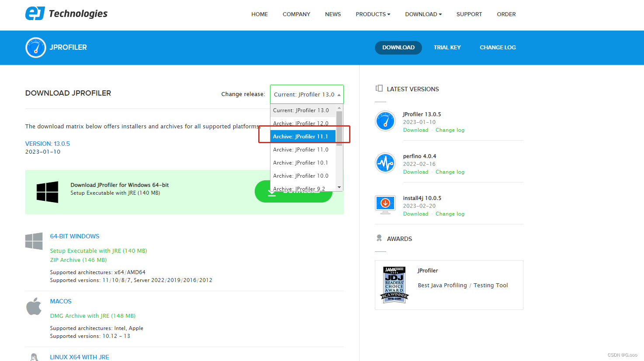644x361 pixels.
Task: Download ZIP Archive (146 MB)
Action: (x=78, y=260)
